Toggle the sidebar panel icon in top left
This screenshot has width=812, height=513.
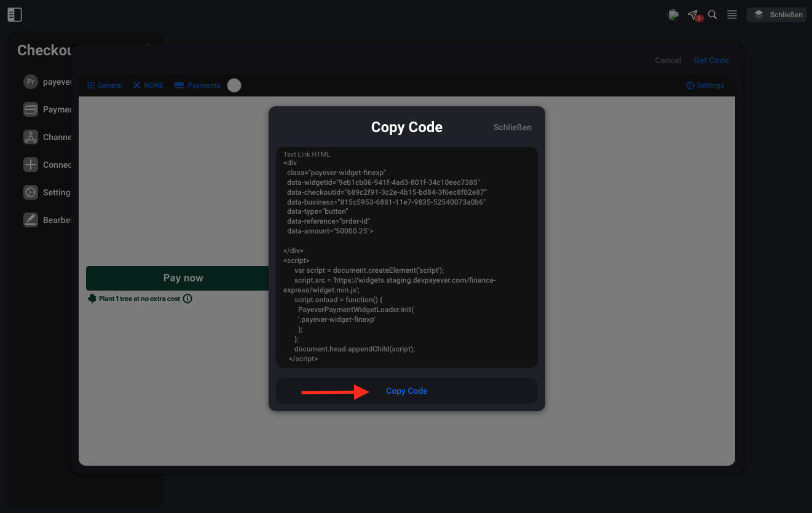[15, 15]
